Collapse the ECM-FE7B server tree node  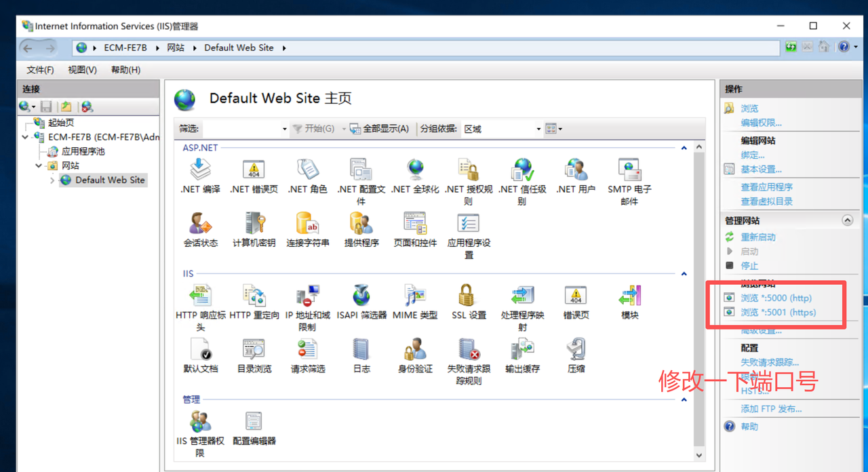click(x=25, y=137)
